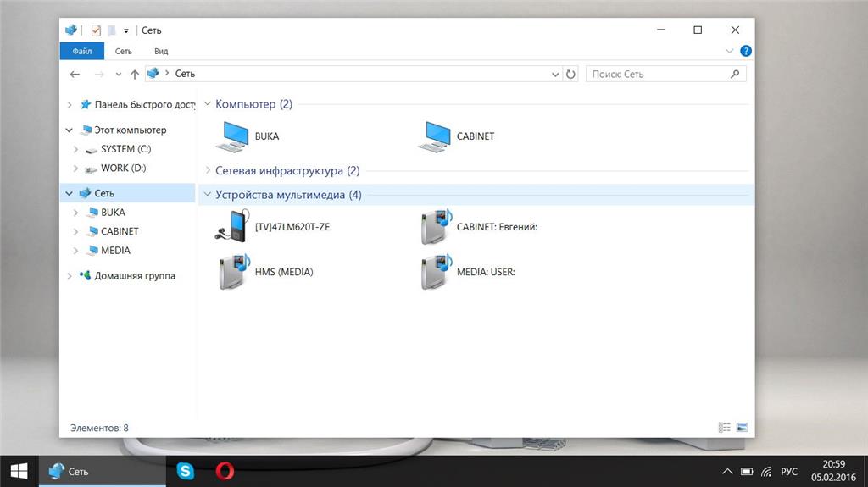Click the Show desktop strip on taskbar

865,472
